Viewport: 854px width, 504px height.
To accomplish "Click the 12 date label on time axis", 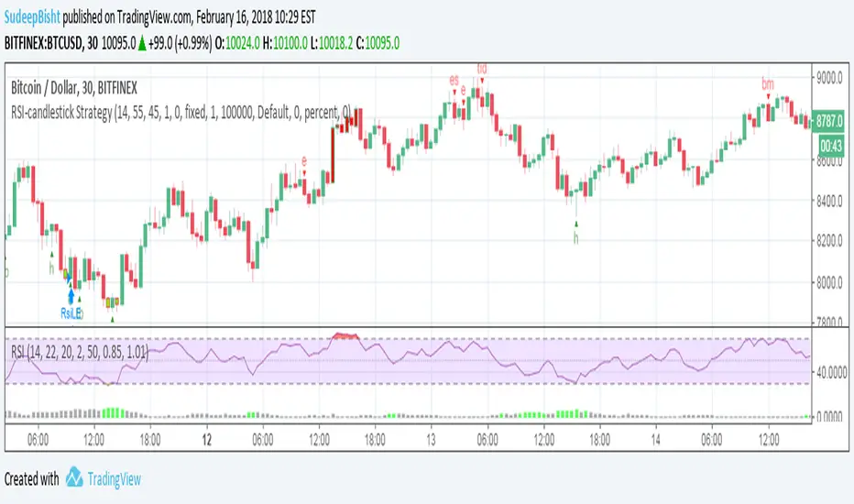I will click(206, 440).
